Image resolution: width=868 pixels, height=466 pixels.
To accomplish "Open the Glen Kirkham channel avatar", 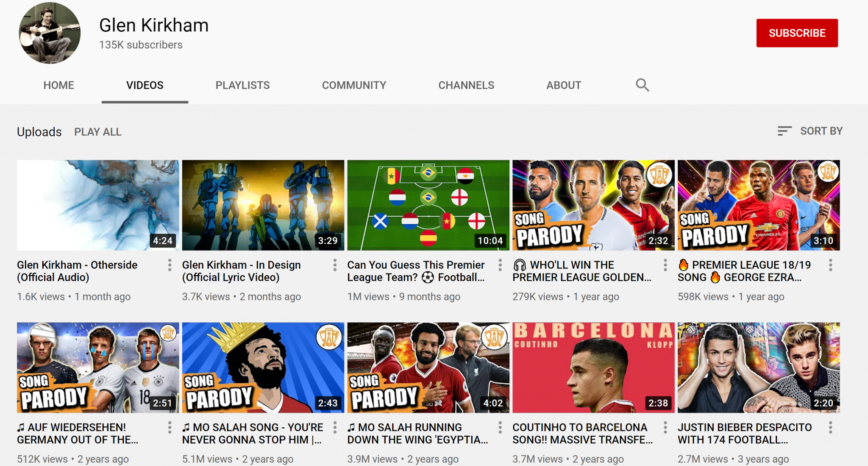I will click(50, 33).
